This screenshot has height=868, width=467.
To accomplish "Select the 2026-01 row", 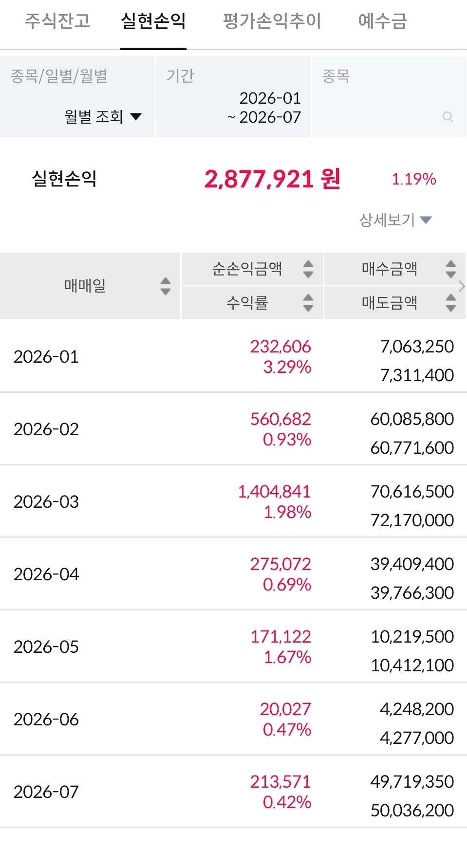I will [x=233, y=356].
